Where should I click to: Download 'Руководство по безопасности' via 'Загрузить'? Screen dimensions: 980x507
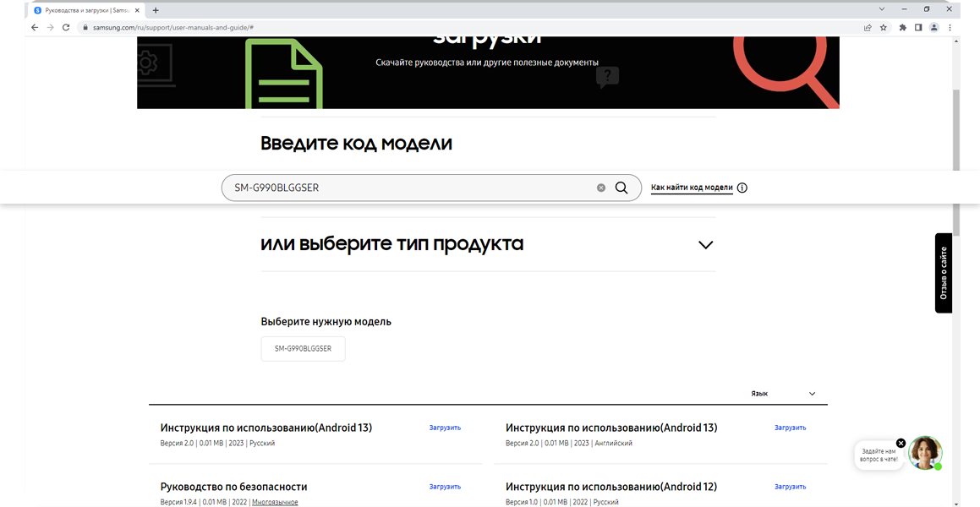coord(445,487)
